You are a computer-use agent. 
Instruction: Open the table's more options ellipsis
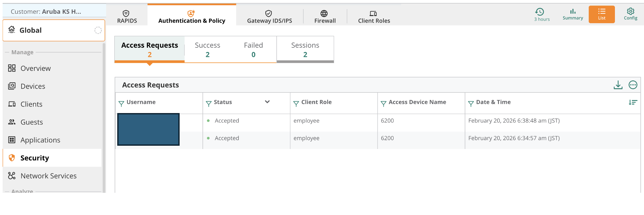(x=633, y=85)
